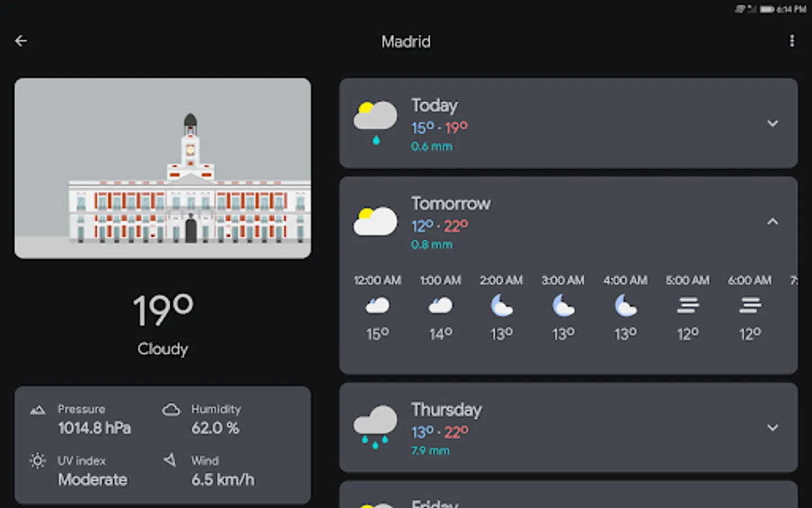The width and height of the screenshot is (812, 508).
Task: Open the Today forecast card title
Action: [434, 106]
